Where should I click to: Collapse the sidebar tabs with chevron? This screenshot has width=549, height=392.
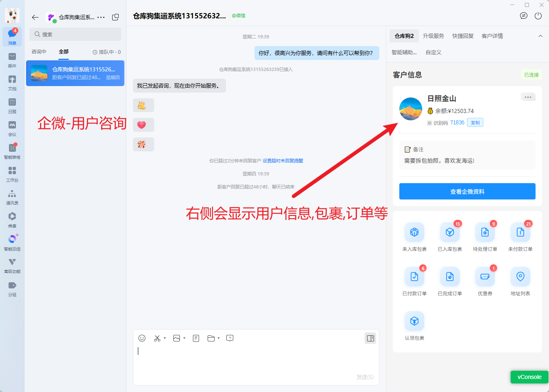pyautogui.click(x=540, y=36)
